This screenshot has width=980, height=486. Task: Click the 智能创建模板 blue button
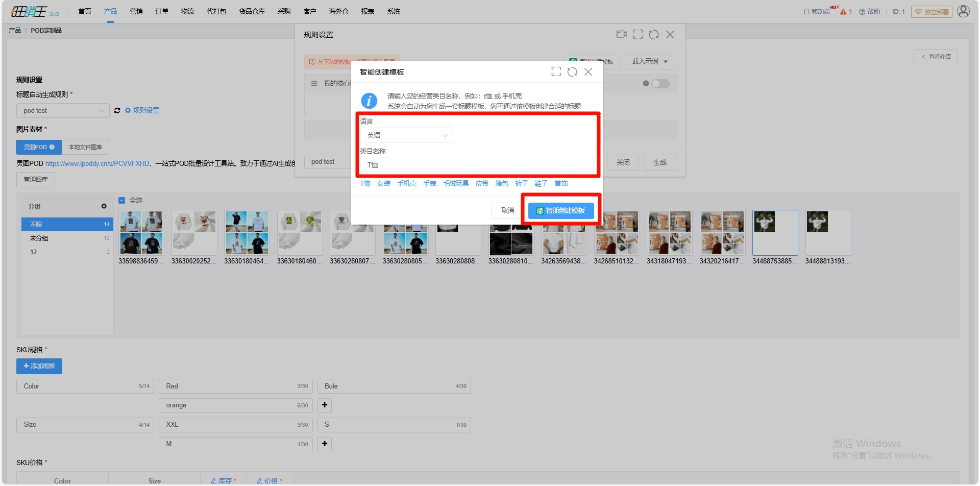tap(560, 211)
